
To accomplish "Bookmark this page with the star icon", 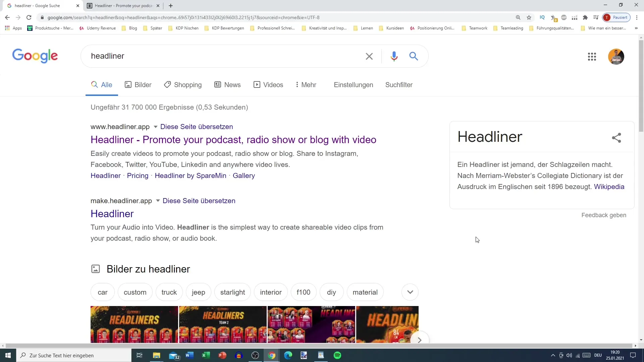I will pos(529,17).
